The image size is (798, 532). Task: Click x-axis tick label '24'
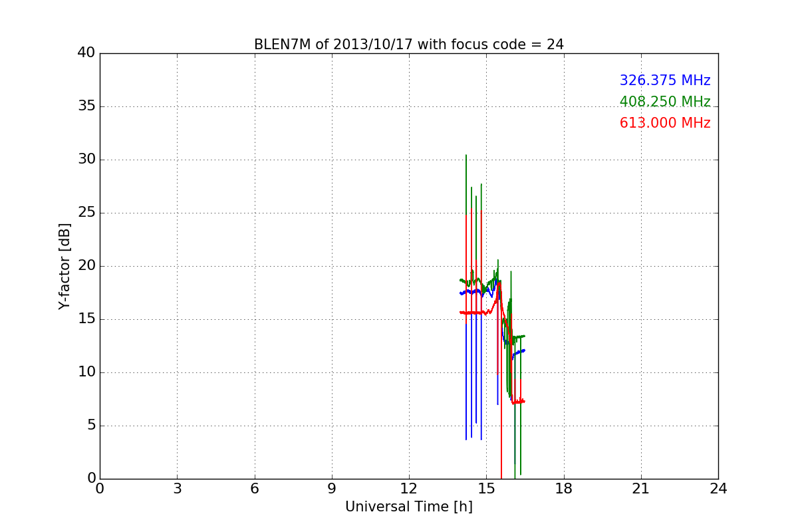tap(718, 489)
